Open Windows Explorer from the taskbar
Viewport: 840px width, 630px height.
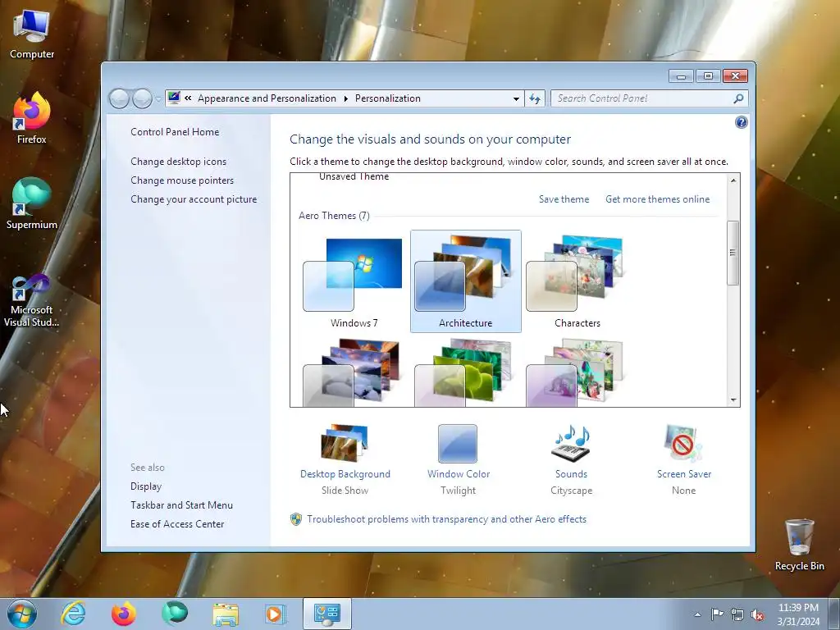click(x=226, y=614)
